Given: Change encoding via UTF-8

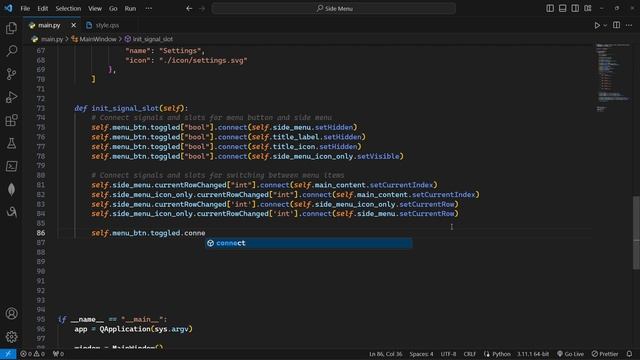Looking at the screenshot, I should click(x=448, y=354).
